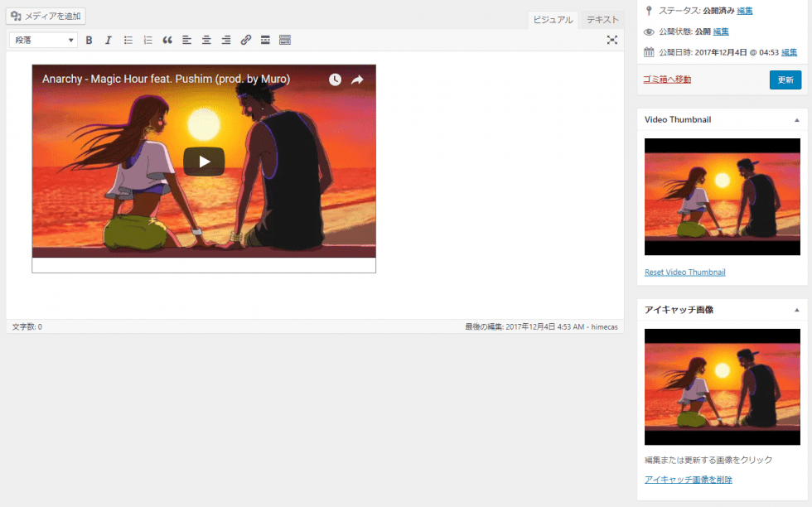Collapse the アイキャッチ画像 panel
Image resolution: width=812 pixels, height=507 pixels.
tap(799, 309)
